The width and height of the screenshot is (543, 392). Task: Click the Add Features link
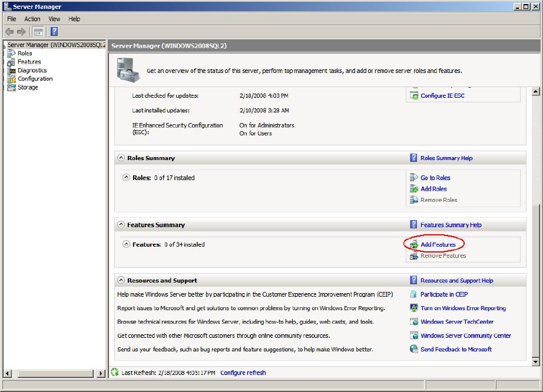[x=438, y=245]
